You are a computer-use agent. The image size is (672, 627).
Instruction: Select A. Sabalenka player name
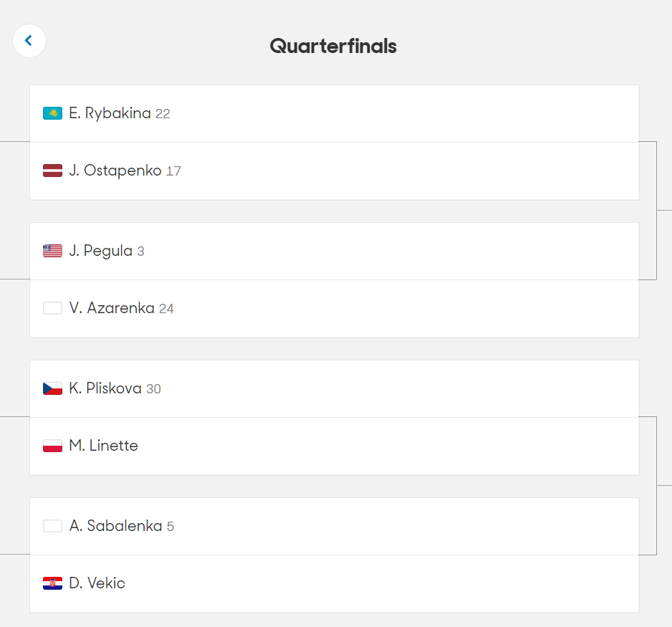click(x=116, y=526)
